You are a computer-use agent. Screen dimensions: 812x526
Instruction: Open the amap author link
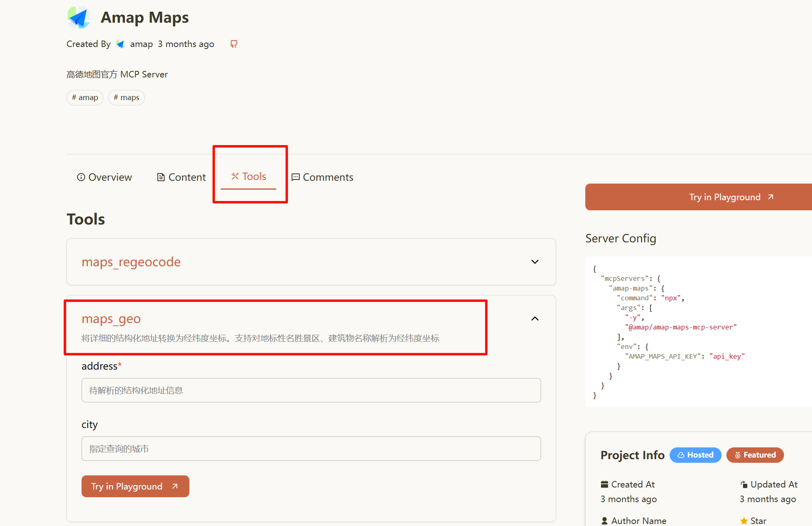(141, 44)
